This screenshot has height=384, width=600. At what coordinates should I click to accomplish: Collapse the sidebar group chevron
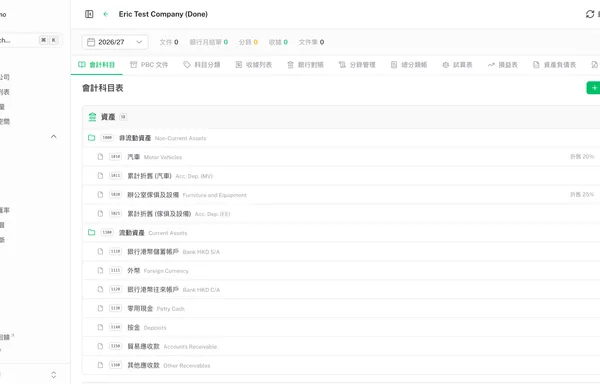(54, 137)
